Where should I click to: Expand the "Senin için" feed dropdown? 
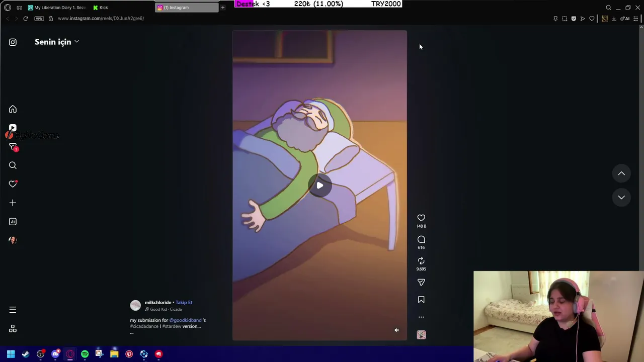click(x=57, y=42)
